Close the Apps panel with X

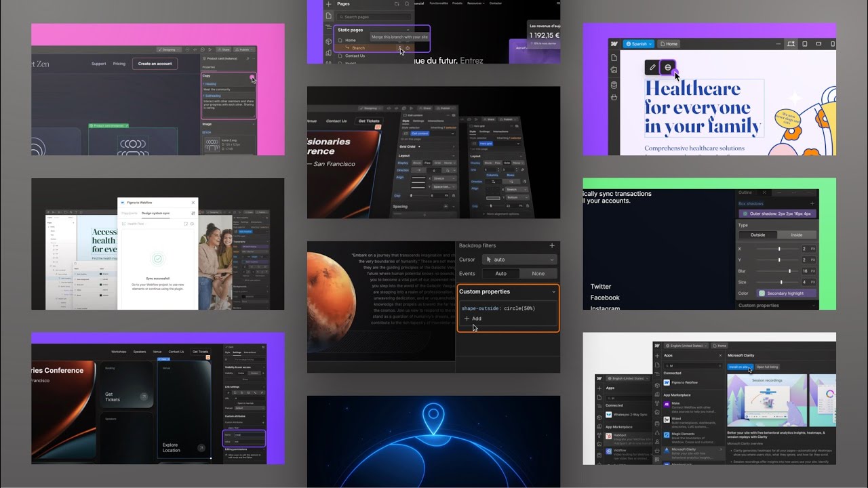(720, 355)
